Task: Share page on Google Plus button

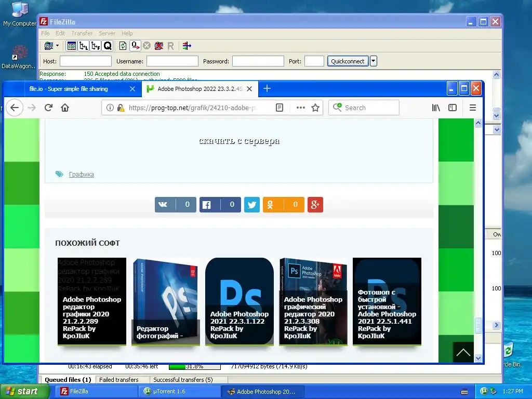Action: coord(315,205)
